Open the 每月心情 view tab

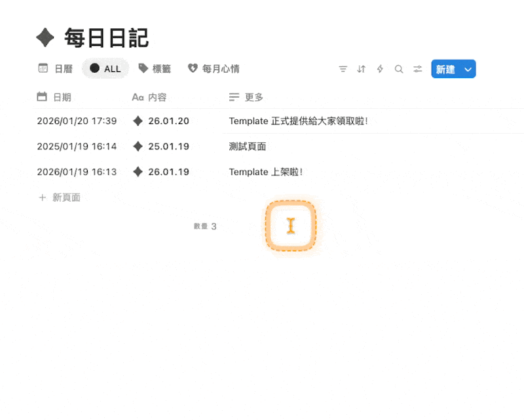coord(214,68)
